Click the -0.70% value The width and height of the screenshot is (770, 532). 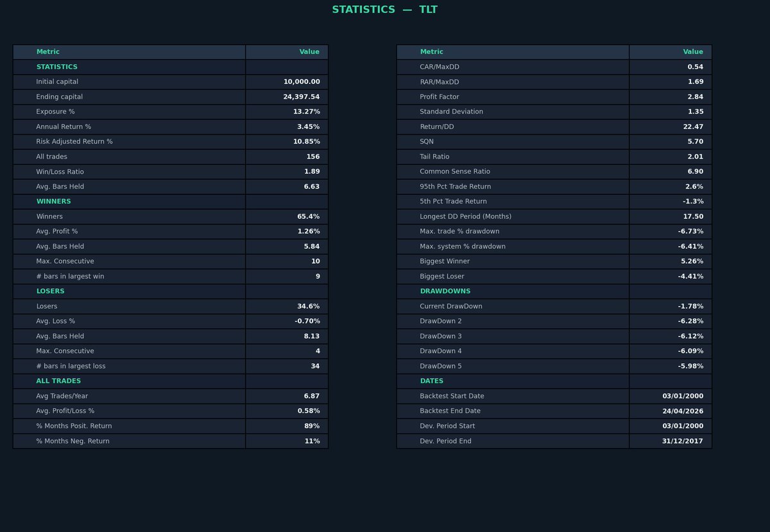point(307,322)
